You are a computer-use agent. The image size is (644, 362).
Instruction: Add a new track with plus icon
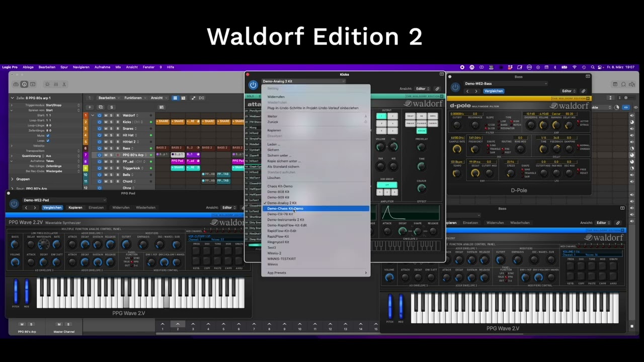[90, 107]
